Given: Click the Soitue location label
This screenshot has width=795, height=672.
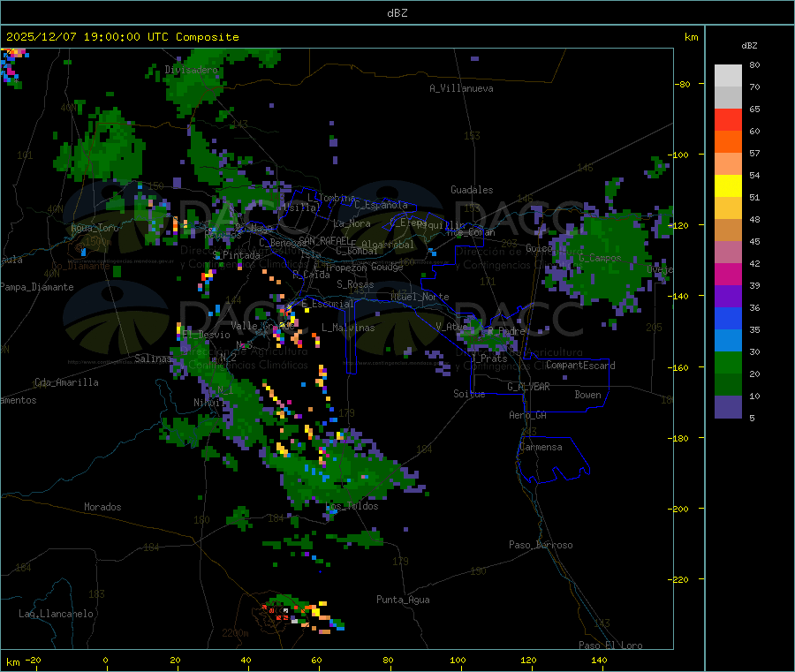Looking at the screenshot, I should point(469,394).
